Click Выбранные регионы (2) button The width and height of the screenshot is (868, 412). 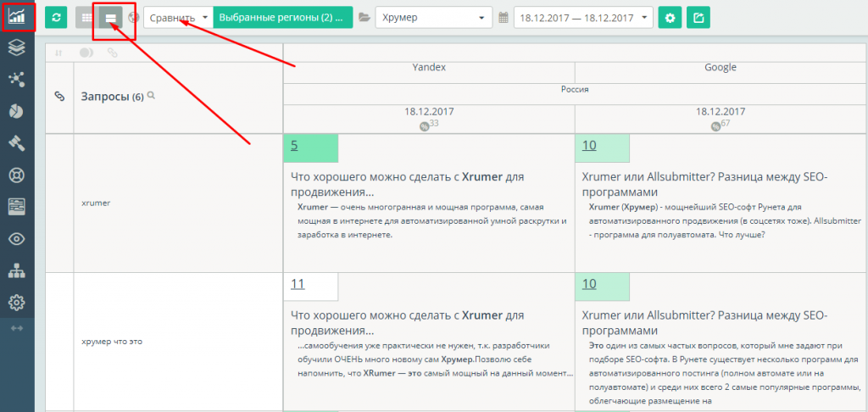[283, 17]
